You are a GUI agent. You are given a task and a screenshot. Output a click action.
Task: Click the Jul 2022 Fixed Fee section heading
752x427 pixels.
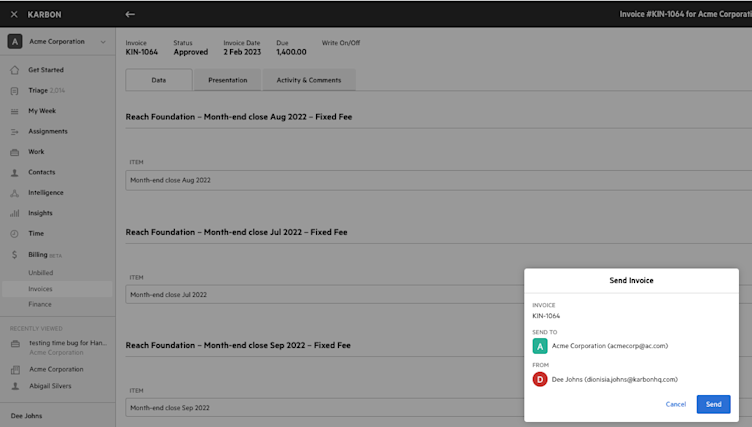(x=236, y=232)
